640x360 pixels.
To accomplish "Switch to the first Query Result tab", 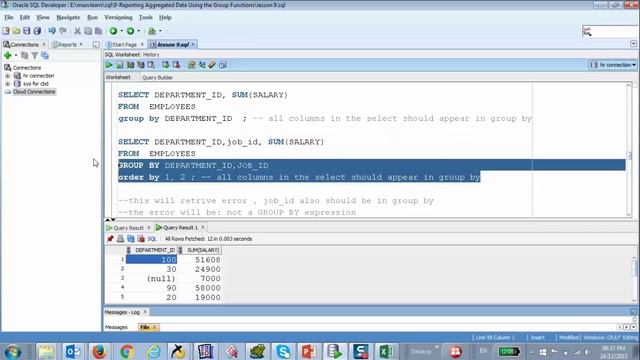I will tap(128, 228).
